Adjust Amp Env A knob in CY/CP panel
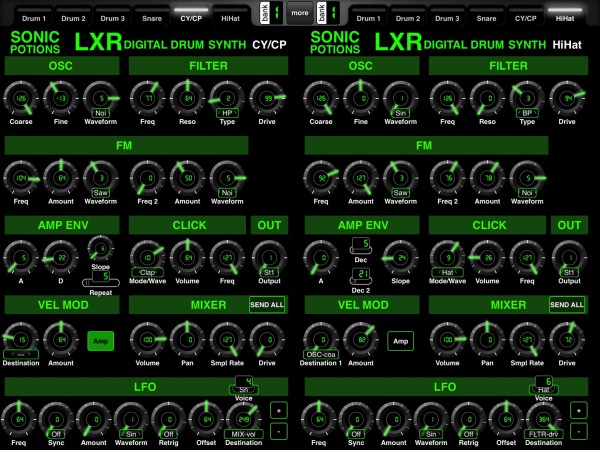Viewport: 600px width, 450px height. coord(21,258)
